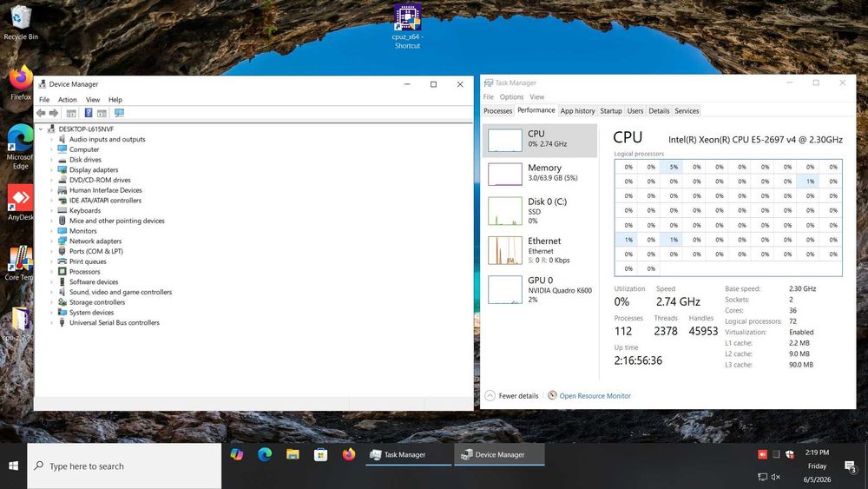Click the Task Manager taskbar button
868x489 pixels.
[409, 454]
